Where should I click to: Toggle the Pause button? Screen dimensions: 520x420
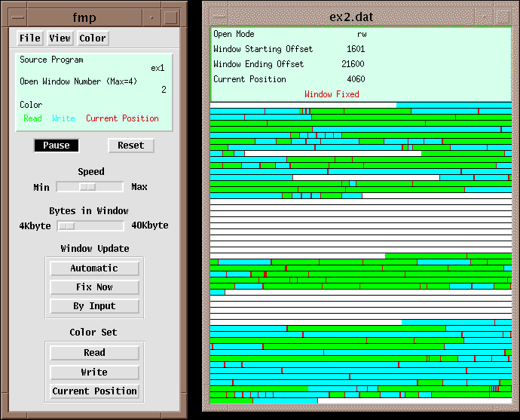click(x=57, y=146)
